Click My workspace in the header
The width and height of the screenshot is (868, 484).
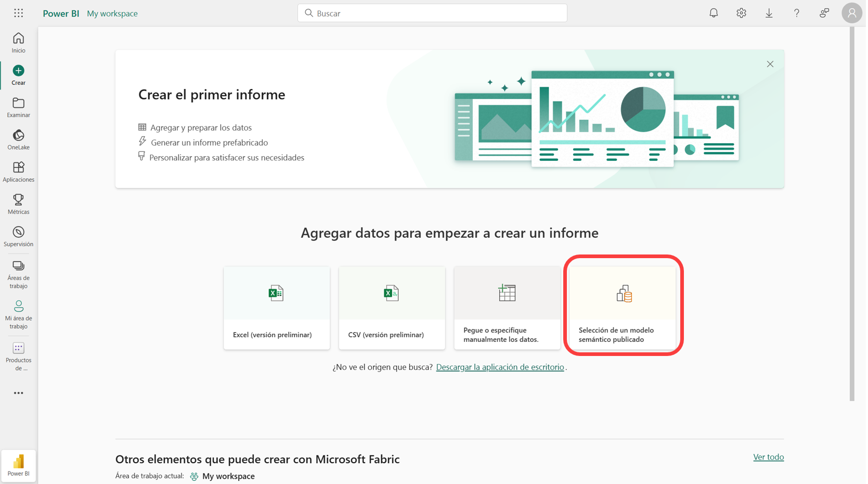point(112,14)
